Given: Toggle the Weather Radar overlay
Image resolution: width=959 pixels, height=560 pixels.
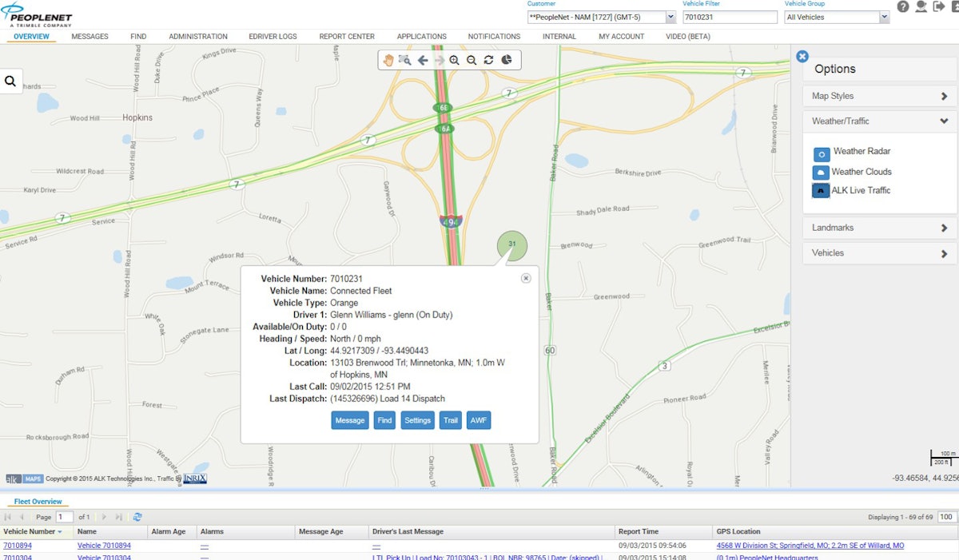Looking at the screenshot, I should pyautogui.click(x=821, y=152).
